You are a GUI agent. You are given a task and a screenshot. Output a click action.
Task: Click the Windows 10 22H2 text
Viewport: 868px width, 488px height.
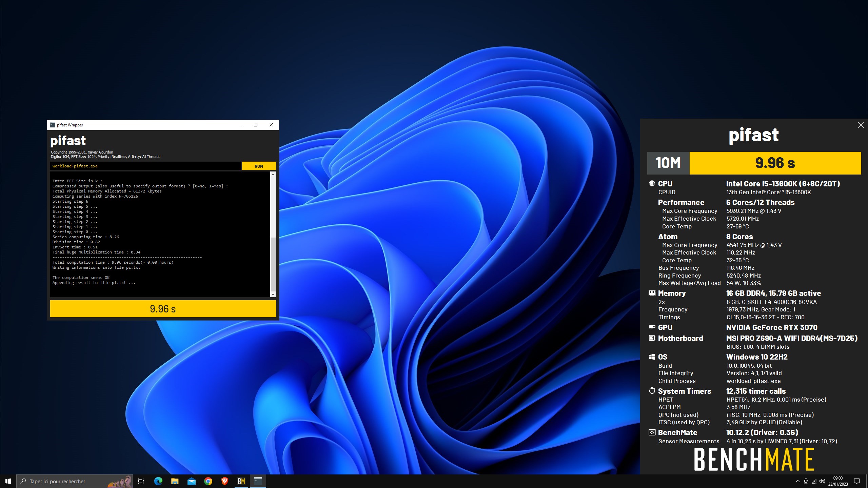coord(757,357)
